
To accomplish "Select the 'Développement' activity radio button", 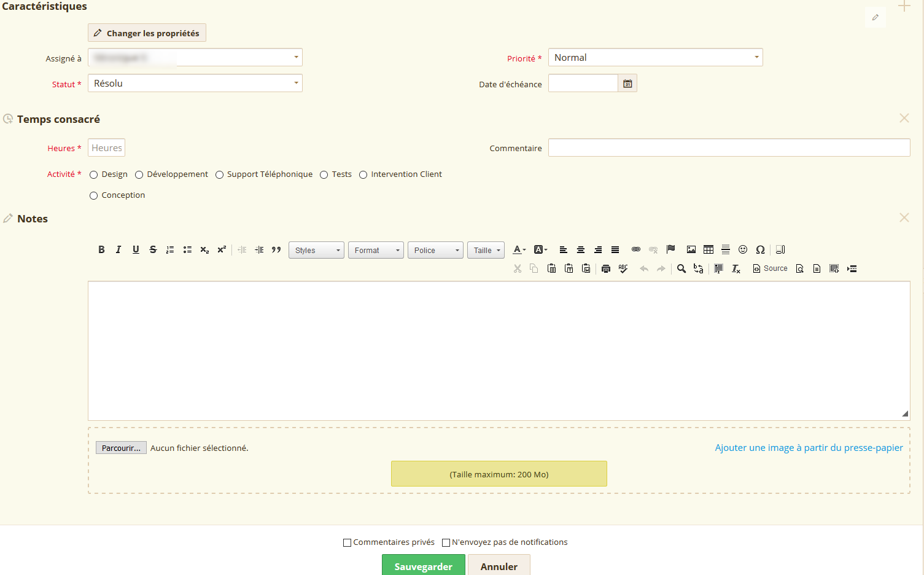I will [x=139, y=174].
